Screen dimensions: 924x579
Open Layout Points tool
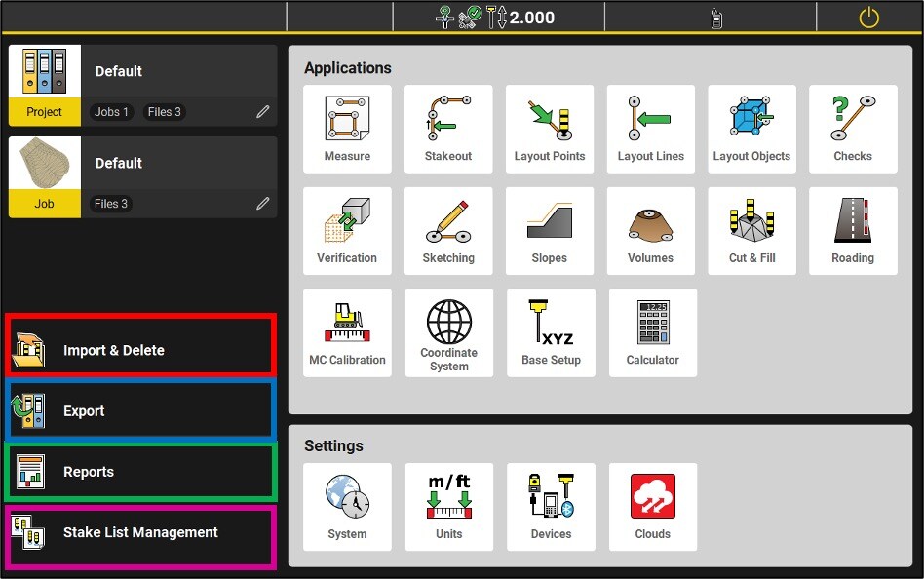coord(550,129)
